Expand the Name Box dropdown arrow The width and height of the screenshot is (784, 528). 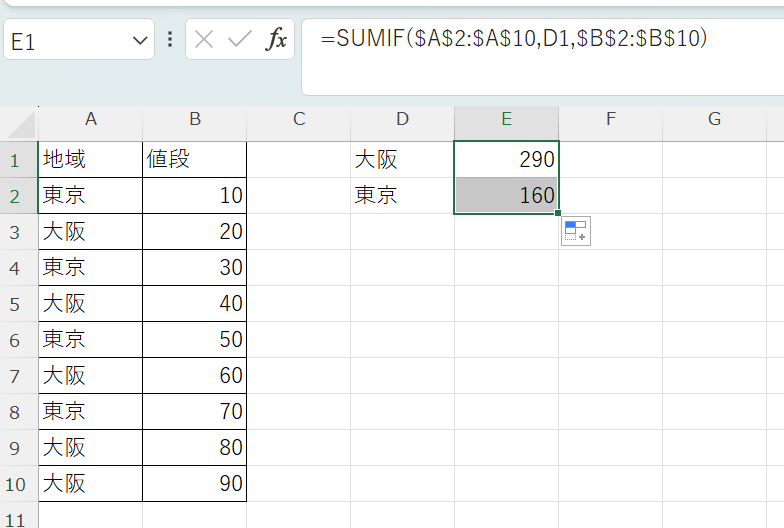[140, 41]
